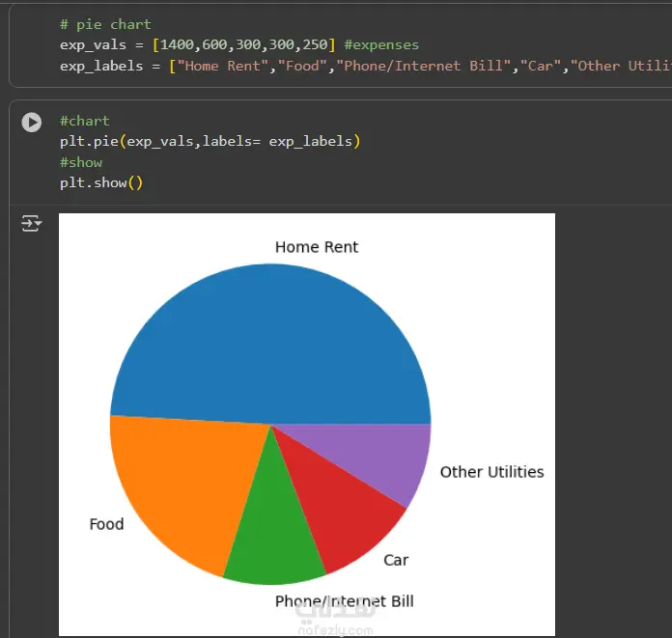This screenshot has height=638, width=672.
Task: Click the '#show' comment line
Action: click(80, 162)
